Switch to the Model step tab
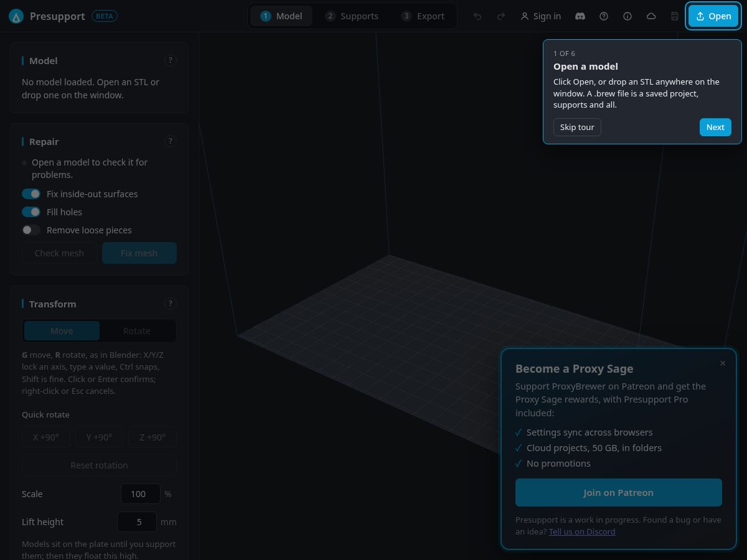747x560 pixels. (x=281, y=16)
